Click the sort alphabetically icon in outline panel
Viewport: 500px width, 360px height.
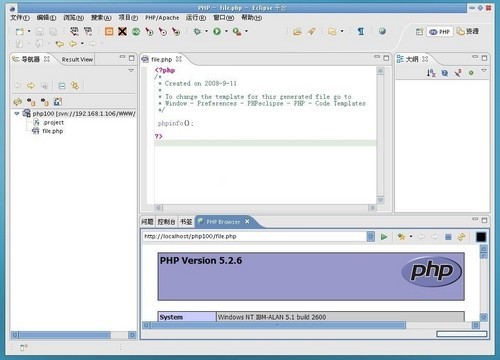[x=431, y=73]
